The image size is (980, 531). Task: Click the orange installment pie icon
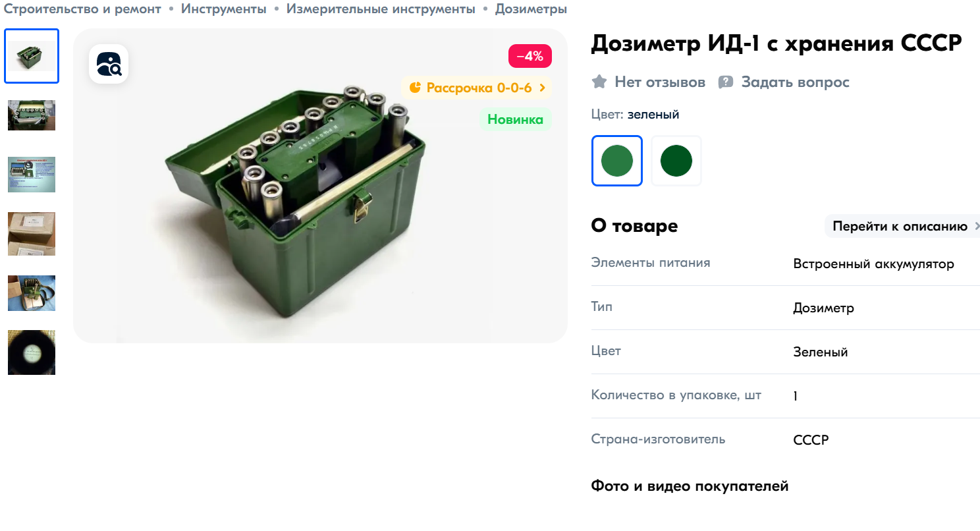click(415, 88)
